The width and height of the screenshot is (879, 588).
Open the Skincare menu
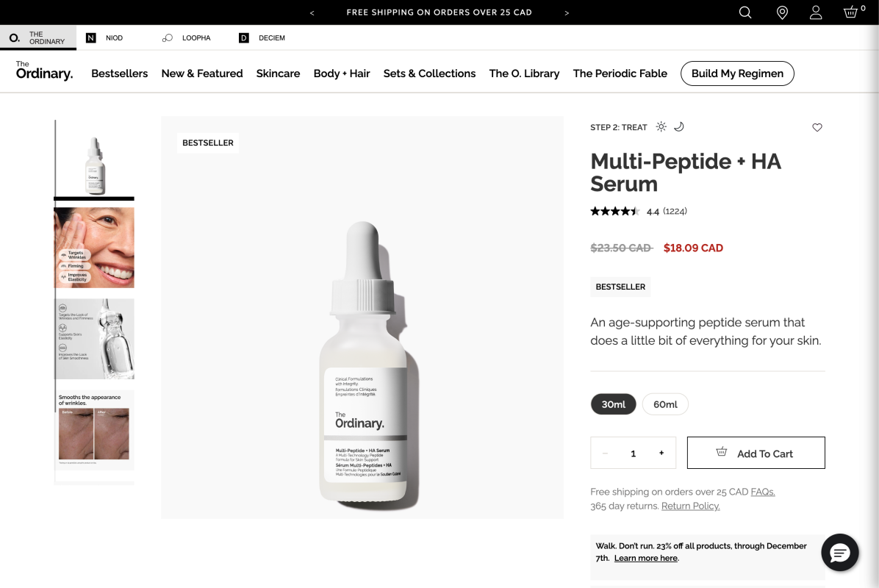(x=278, y=73)
